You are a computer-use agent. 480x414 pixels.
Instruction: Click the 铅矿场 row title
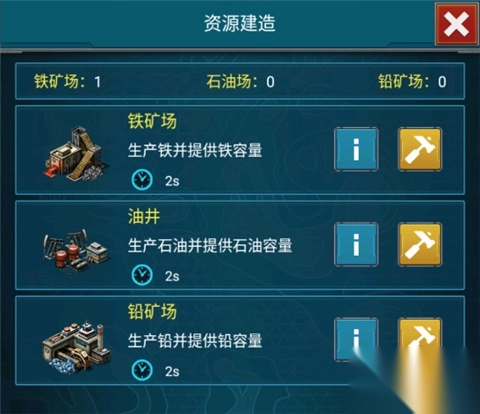pyautogui.click(x=152, y=312)
